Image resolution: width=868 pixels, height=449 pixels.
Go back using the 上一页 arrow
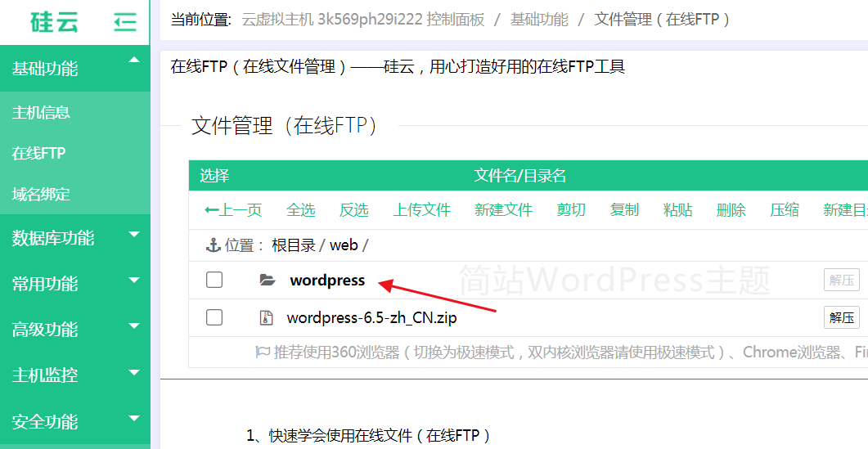[233, 210]
